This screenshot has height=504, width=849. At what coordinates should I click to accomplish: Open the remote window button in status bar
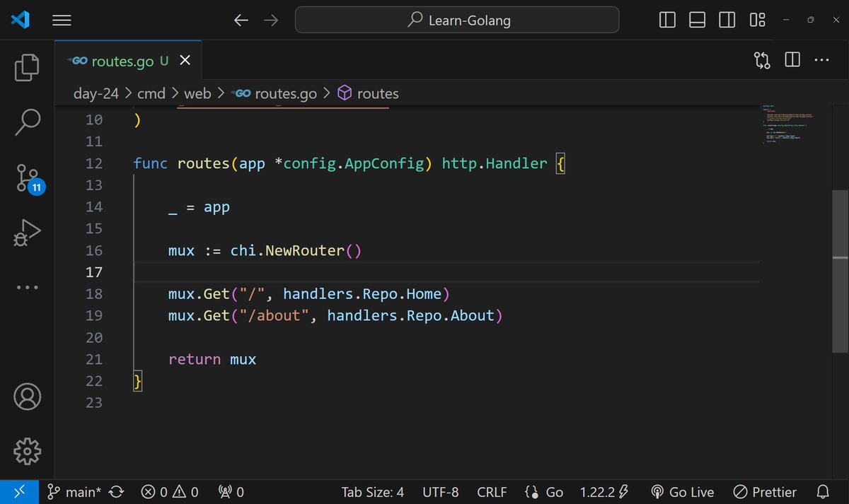[18, 492]
